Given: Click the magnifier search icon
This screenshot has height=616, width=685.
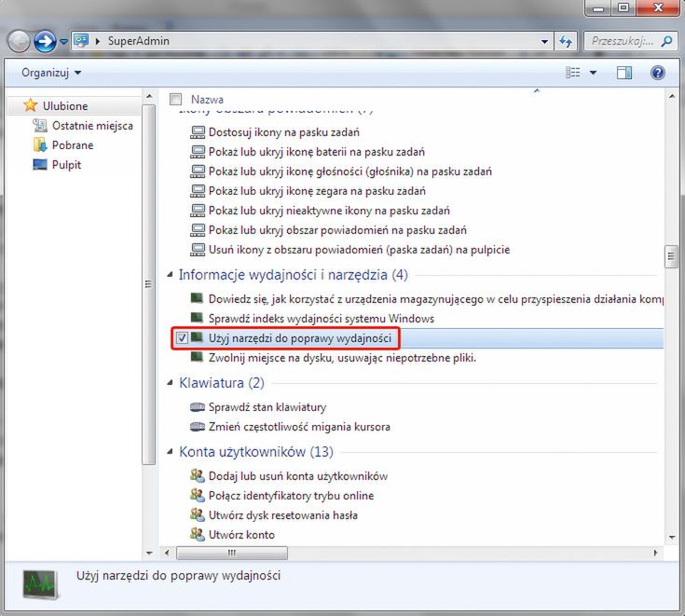Looking at the screenshot, I should pos(666,41).
